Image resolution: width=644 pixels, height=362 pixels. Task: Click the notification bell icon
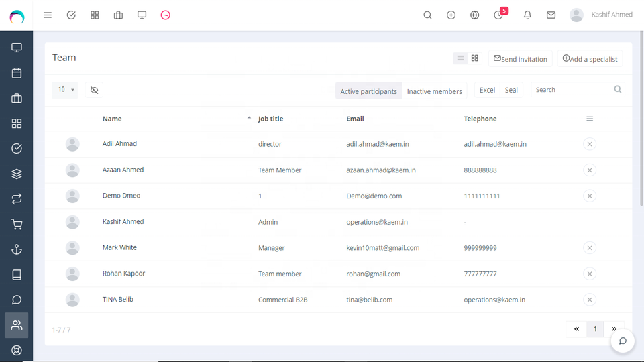527,15
